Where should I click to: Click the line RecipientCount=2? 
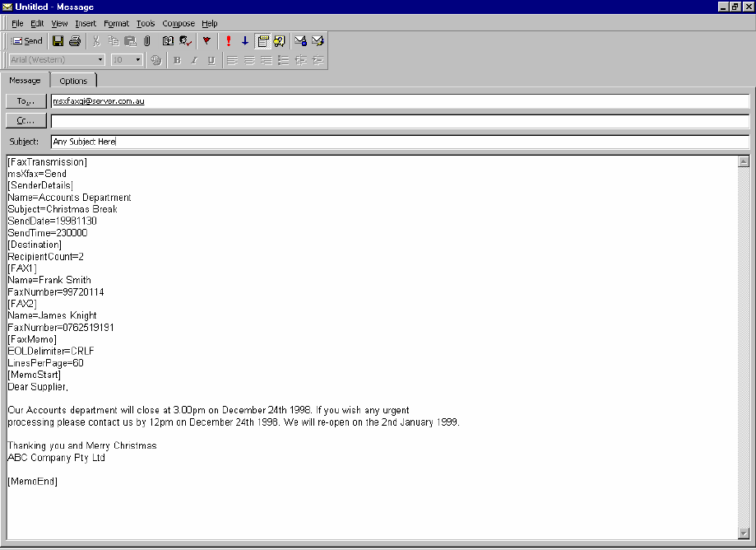(x=46, y=257)
